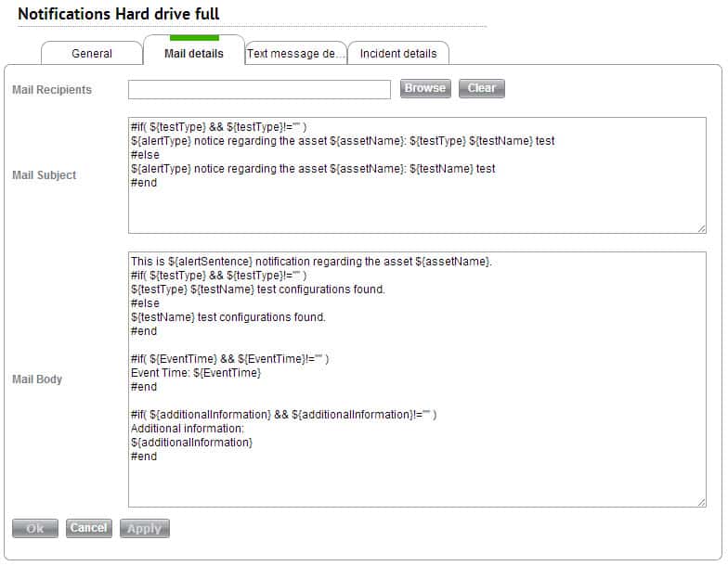Viewport: 728px width, 566px height.
Task: Clear the mail recipients field
Action: [481, 88]
